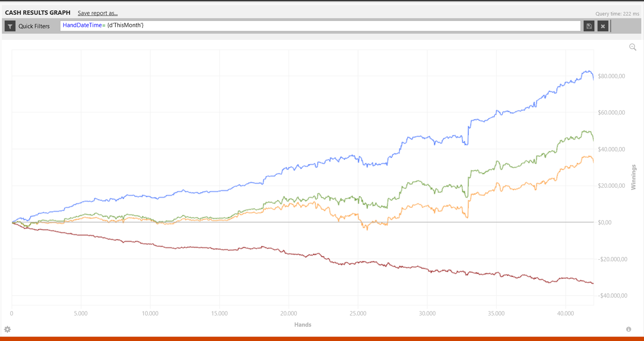The width and height of the screenshot is (644, 341).
Task: Click the Quick Filters funnel icon
Action: click(10, 26)
